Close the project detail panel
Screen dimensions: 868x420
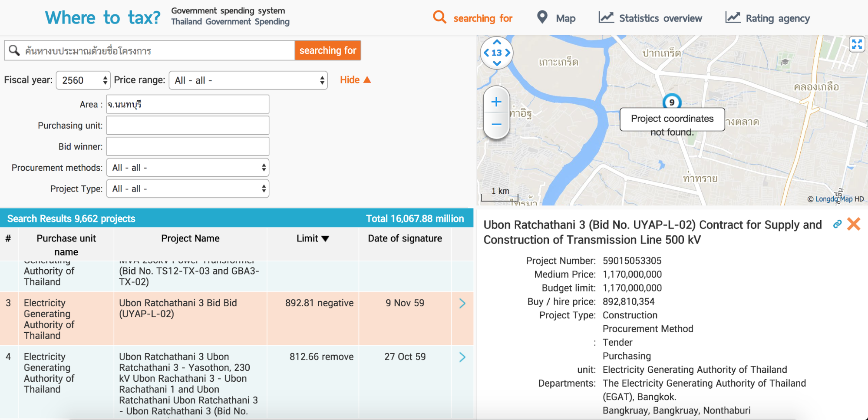pos(853,224)
